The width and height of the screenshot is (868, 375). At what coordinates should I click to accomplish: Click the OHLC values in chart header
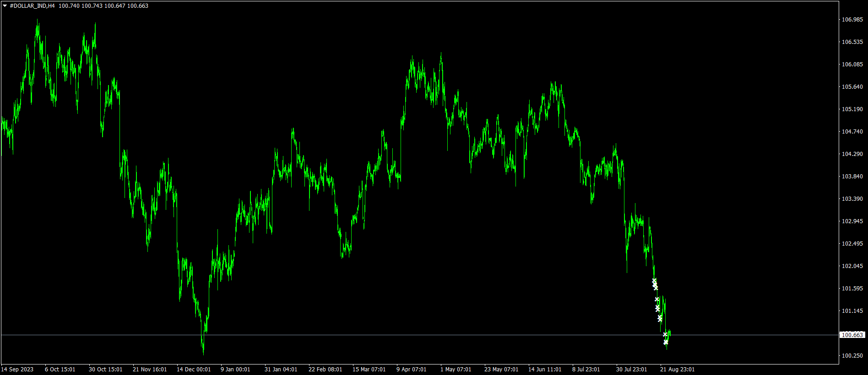click(103, 6)
